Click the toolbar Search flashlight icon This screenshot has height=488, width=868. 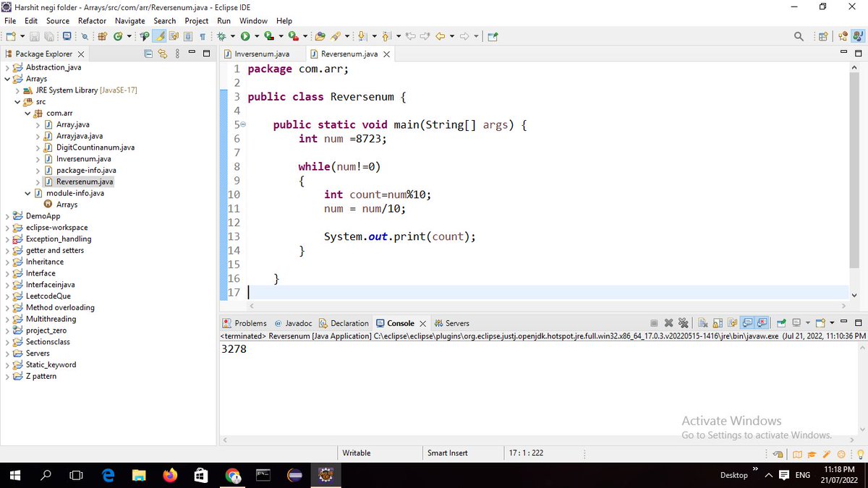336,36
